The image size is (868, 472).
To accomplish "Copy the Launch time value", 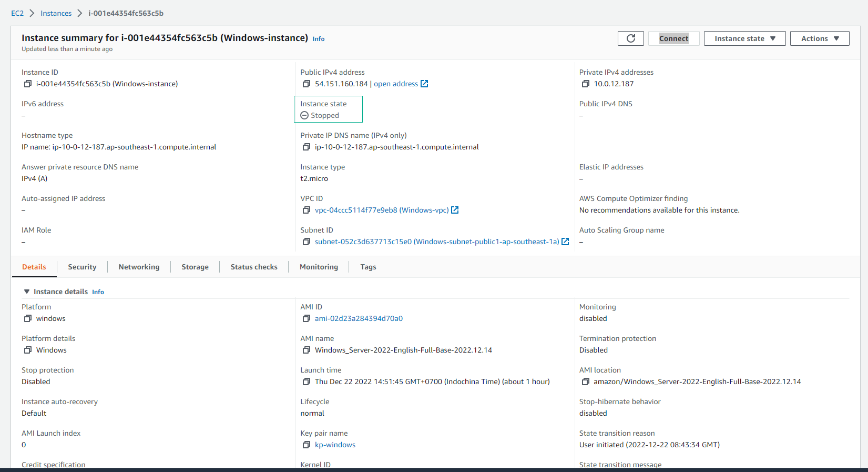I will pos(307,381).
